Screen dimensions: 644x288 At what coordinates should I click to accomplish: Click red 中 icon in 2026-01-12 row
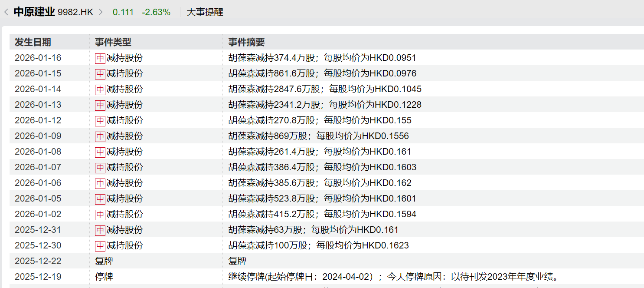(x=100, y=120)
